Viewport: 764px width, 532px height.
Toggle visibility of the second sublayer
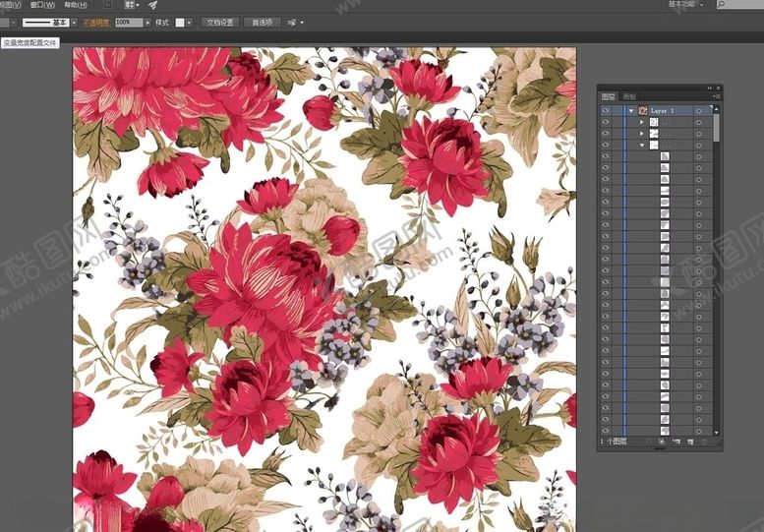pos(605,134)
